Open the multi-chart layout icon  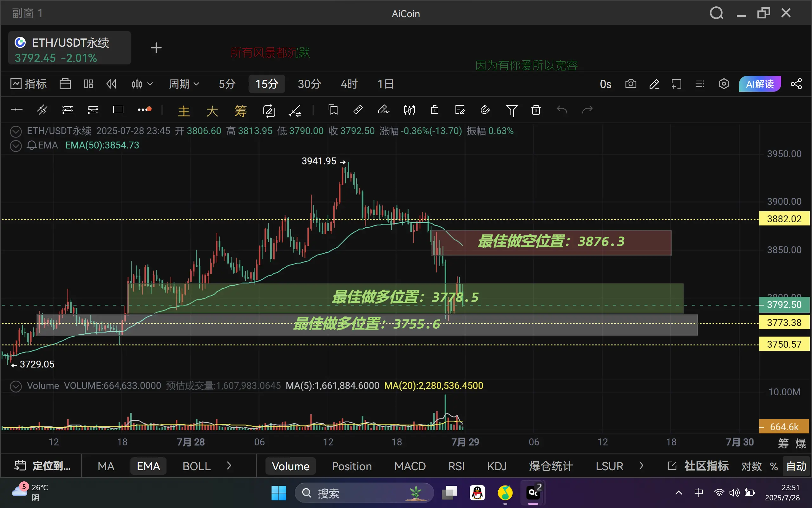point(88,84)
